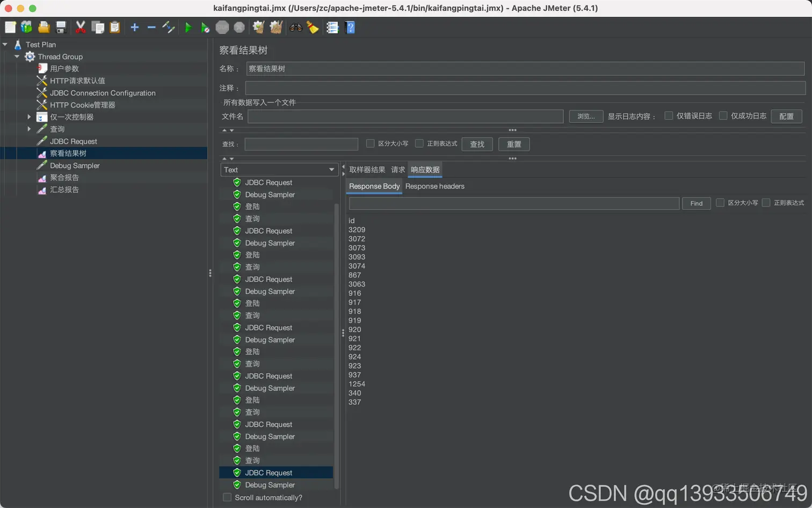Click into the 文件名 input field
Image resolution: width=812 pixels, height=508 pixels.
[x=405, y=116]
